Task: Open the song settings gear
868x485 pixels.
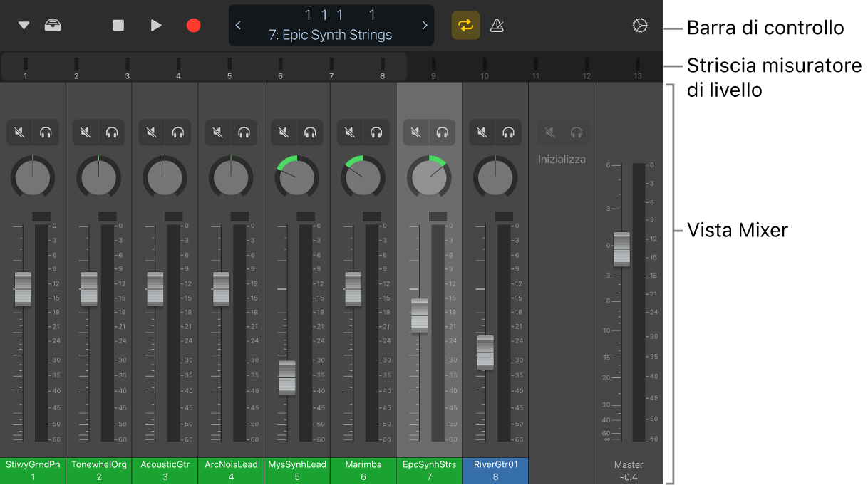Action: tap(639, 25)
